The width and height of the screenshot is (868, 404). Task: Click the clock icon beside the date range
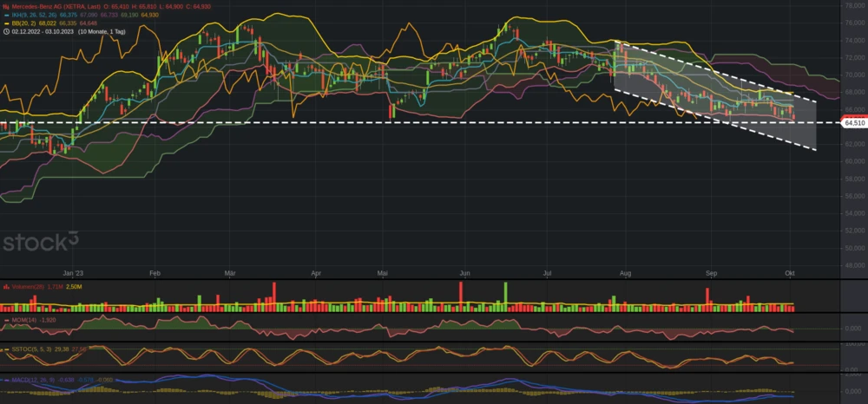point(4,31)
